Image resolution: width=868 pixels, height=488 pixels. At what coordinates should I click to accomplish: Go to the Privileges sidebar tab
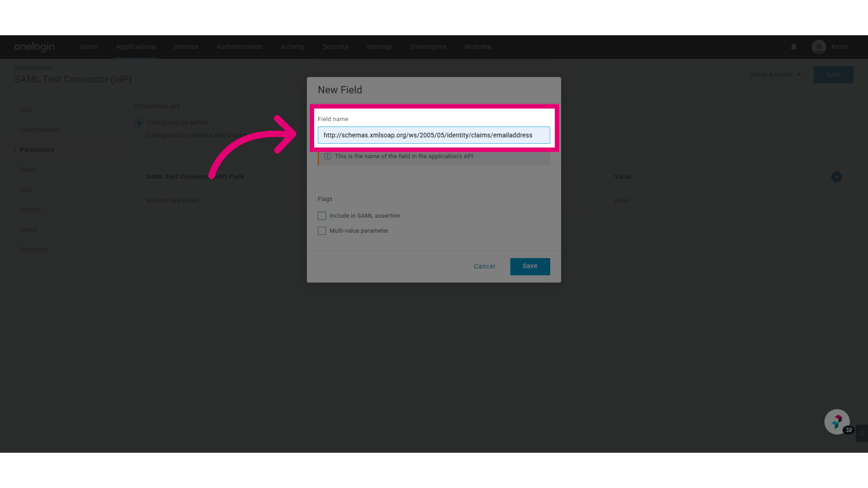point(34,249)
